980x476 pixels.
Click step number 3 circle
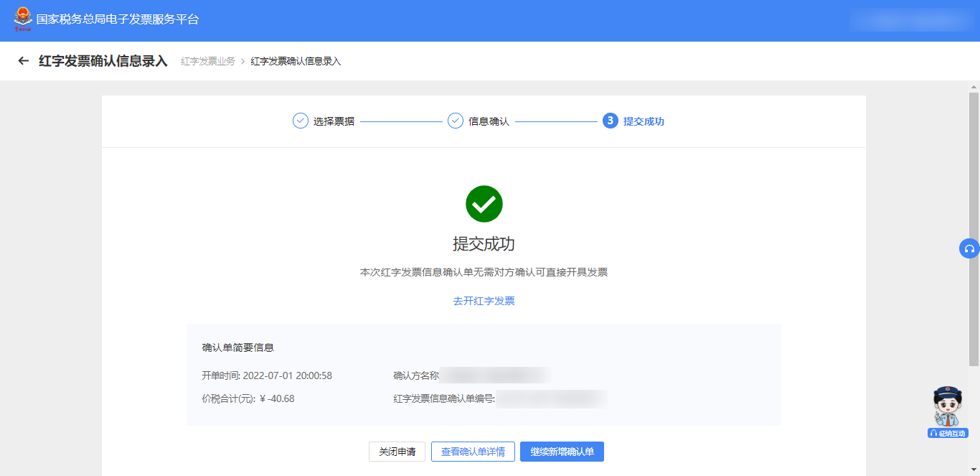click(x=611, y=121)
